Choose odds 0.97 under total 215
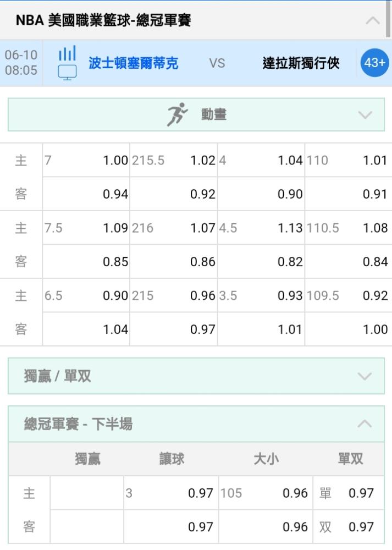Screen dimensions: 392x550 pos(174,329)
